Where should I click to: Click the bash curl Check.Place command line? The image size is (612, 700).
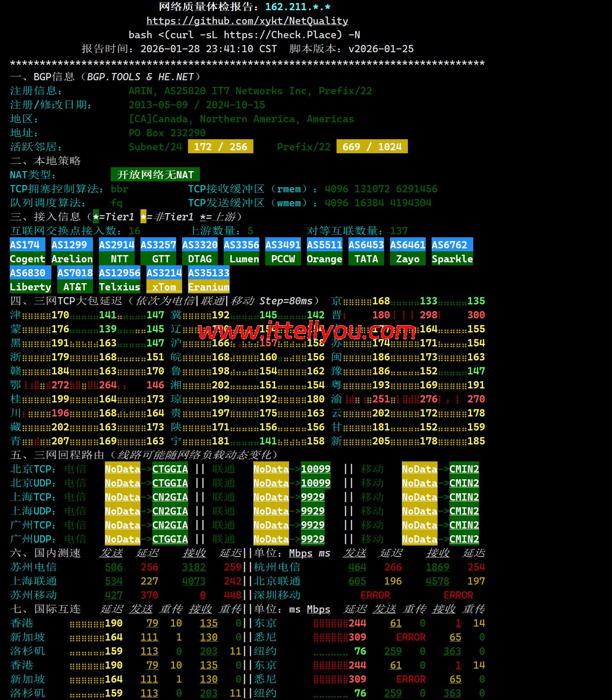tap(244, 35)
